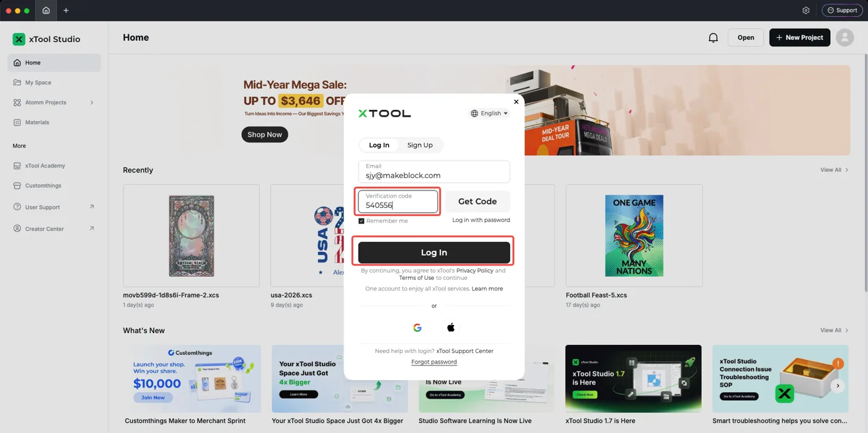Click View All for What's New section

[834, 331]
